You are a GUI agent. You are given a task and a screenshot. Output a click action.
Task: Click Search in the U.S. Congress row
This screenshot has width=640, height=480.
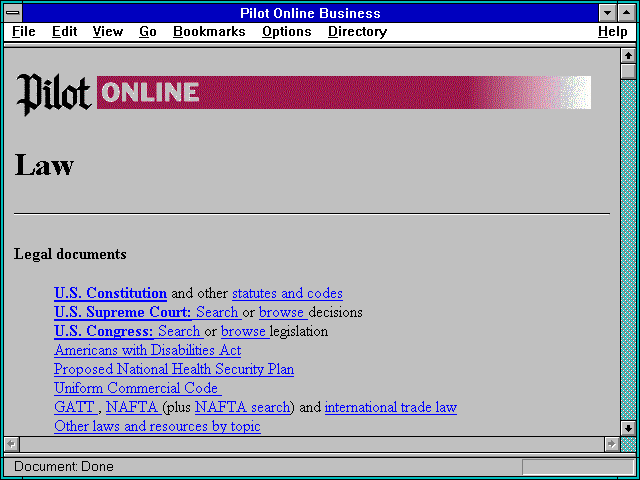tap(179, 331)
